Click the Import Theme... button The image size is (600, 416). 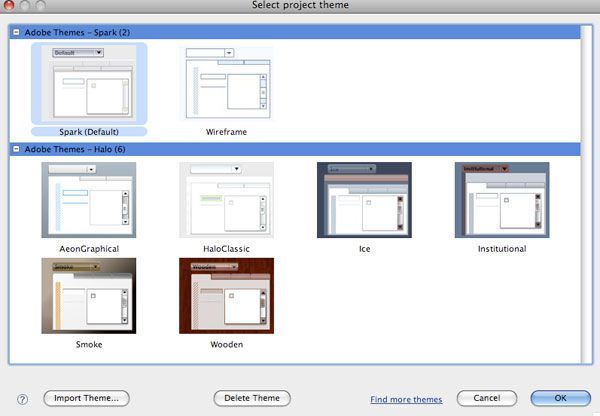pyautogui.click(x=86, y=398)
